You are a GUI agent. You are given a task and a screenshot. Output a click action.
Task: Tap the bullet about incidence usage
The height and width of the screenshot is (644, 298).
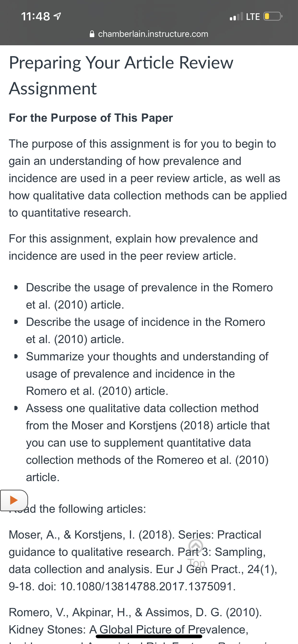tap(145, 330)
